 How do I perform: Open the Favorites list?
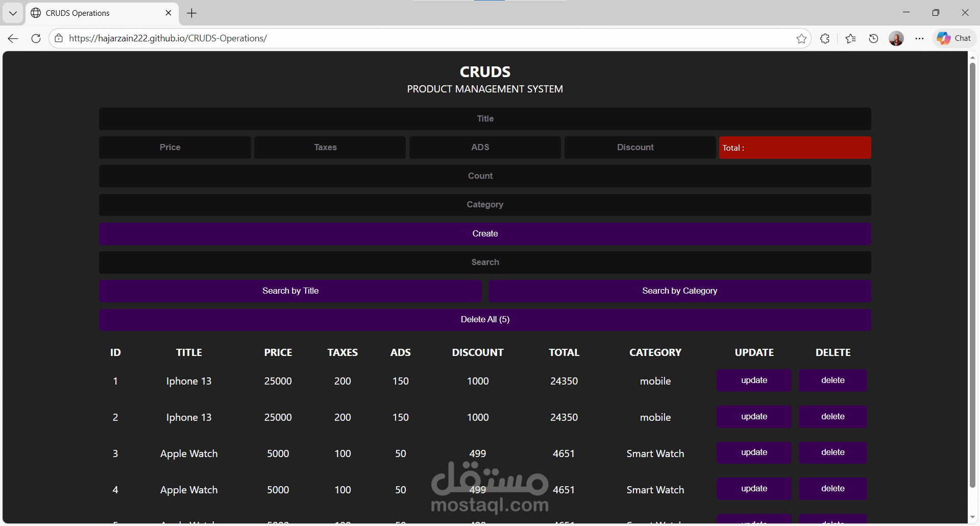[x=850, y=38]
